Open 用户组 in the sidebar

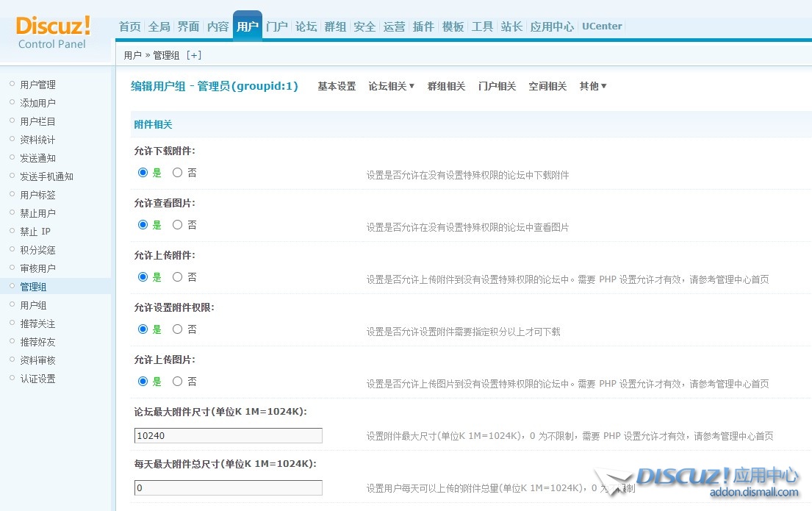point(33,305)
